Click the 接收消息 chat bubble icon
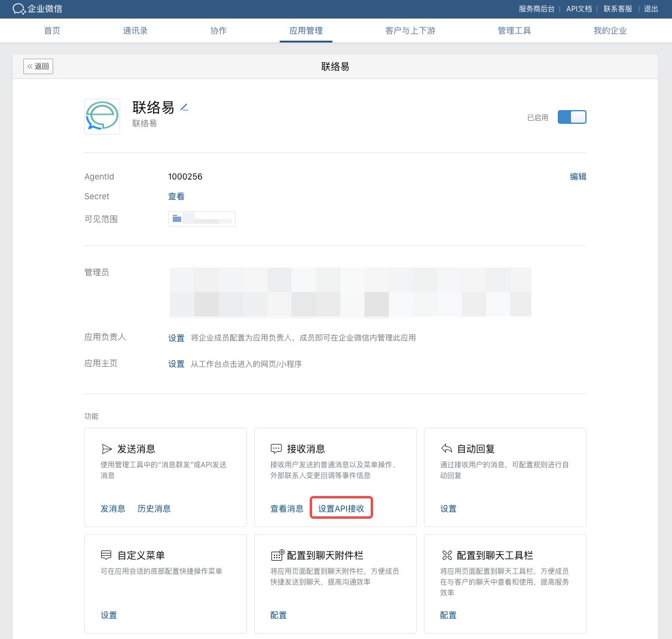The image size is (672, 639). pos(276,449)
